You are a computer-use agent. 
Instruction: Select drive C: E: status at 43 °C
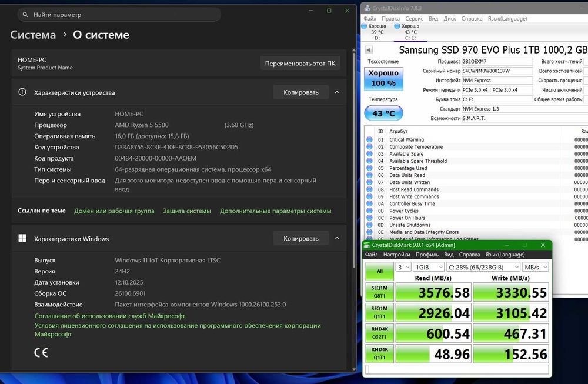click(x=410, y=32)
